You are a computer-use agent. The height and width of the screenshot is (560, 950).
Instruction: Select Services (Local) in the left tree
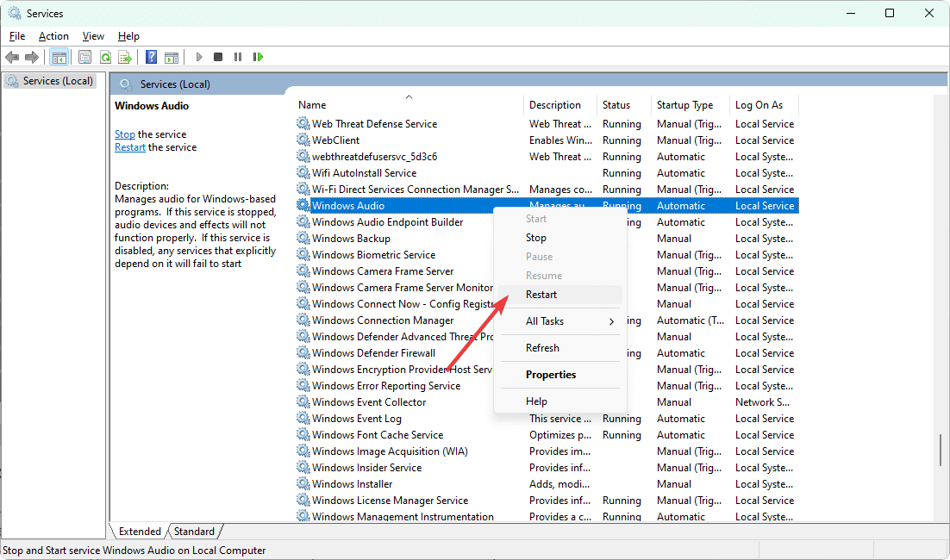[57, 81]
